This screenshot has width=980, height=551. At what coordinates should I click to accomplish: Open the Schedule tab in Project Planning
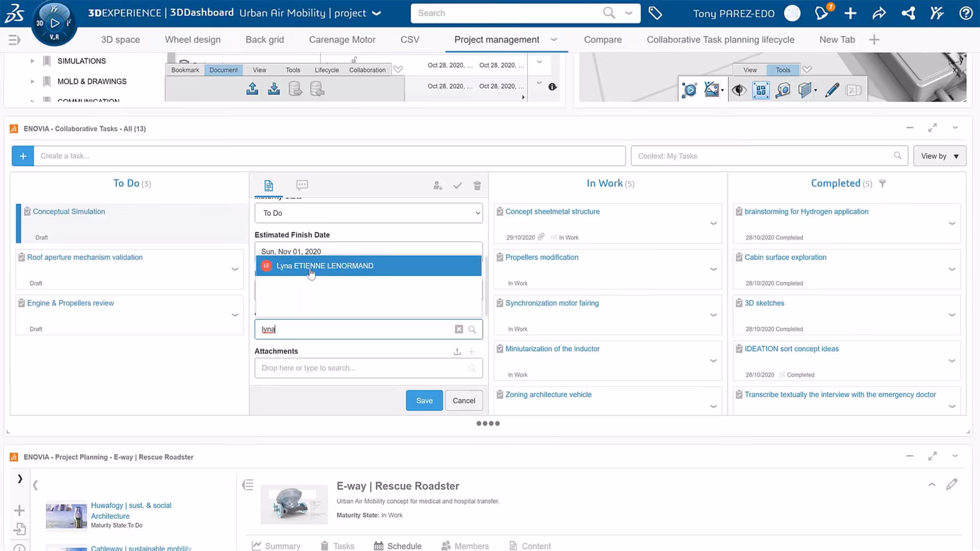pos(398,546)
